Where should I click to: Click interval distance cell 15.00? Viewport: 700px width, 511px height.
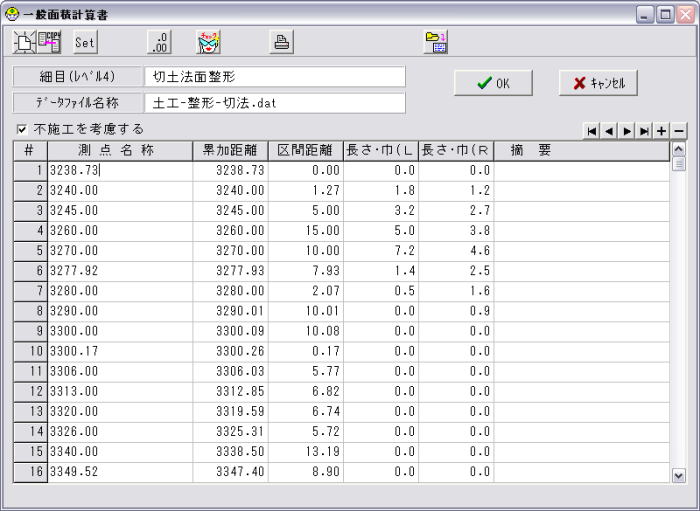tap(306, 231)
